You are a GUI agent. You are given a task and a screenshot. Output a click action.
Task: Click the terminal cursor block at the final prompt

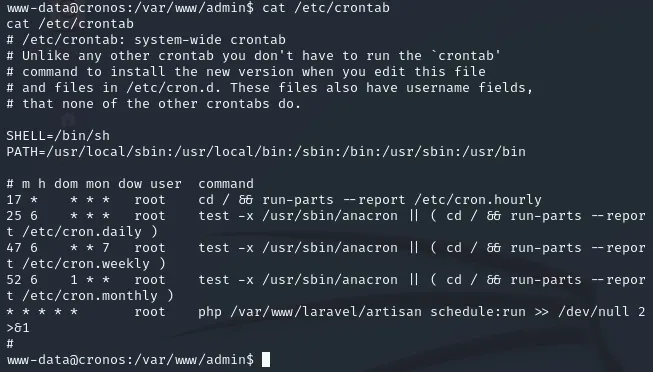click(x=266, y=360)
